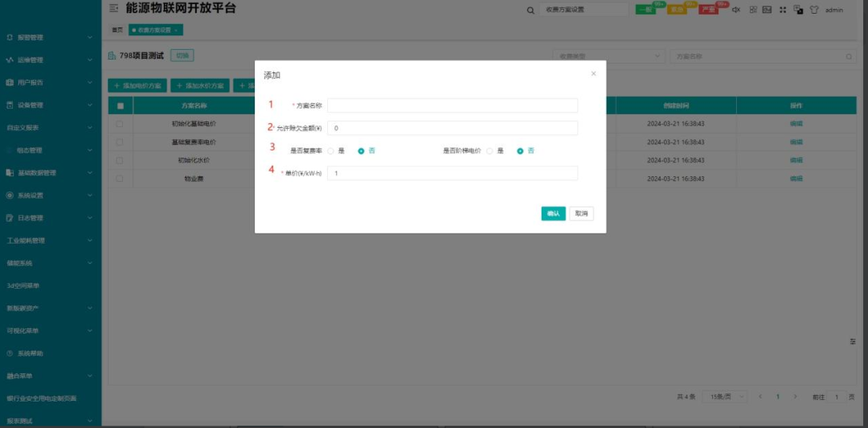Image resolution: width=868 pixels, height=428 pixels.
Task: Open the green 一般 alarm badge
Action: point(645,10)
